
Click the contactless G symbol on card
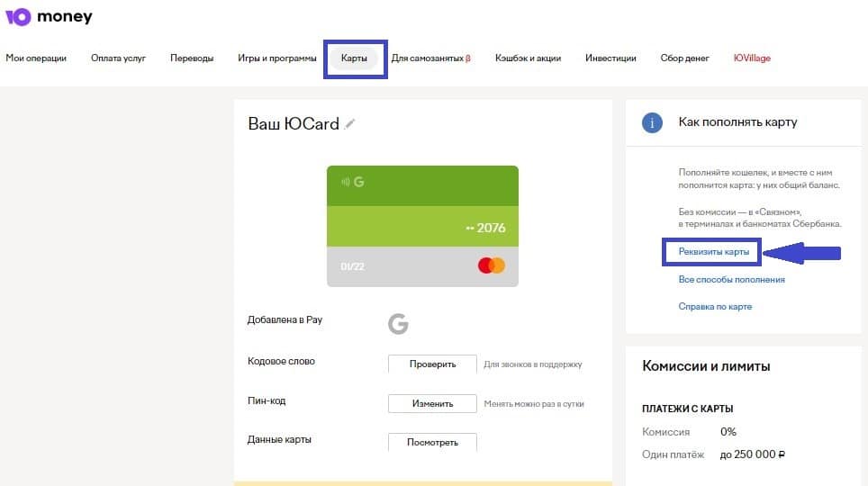(353, 182)
